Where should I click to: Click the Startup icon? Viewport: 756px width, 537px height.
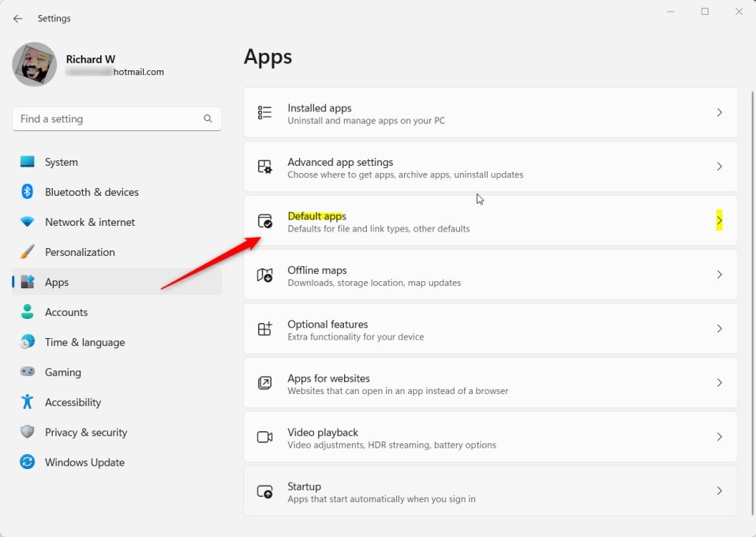(264, 492)
